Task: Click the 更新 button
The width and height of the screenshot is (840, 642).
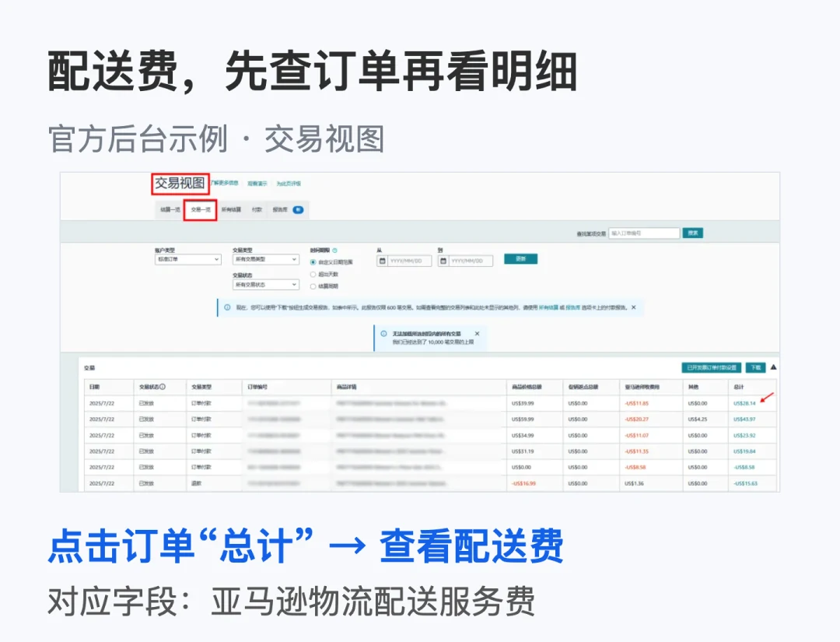Action: (x=520, y=259)
